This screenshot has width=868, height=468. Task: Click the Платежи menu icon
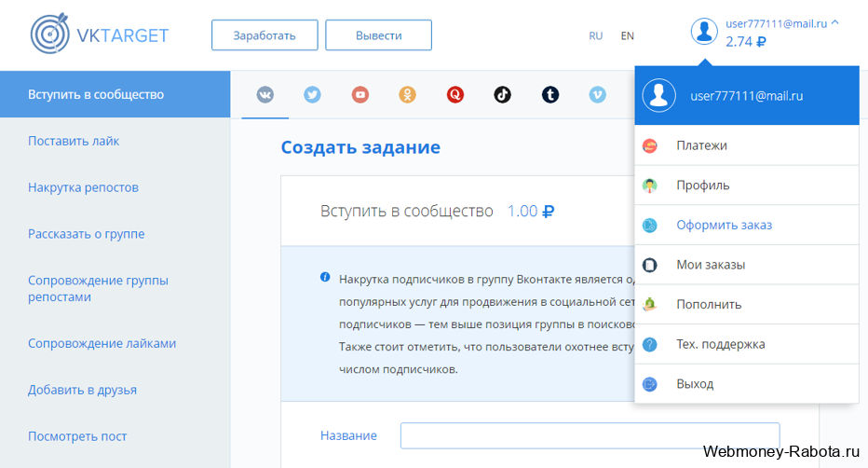click(650, 145)
